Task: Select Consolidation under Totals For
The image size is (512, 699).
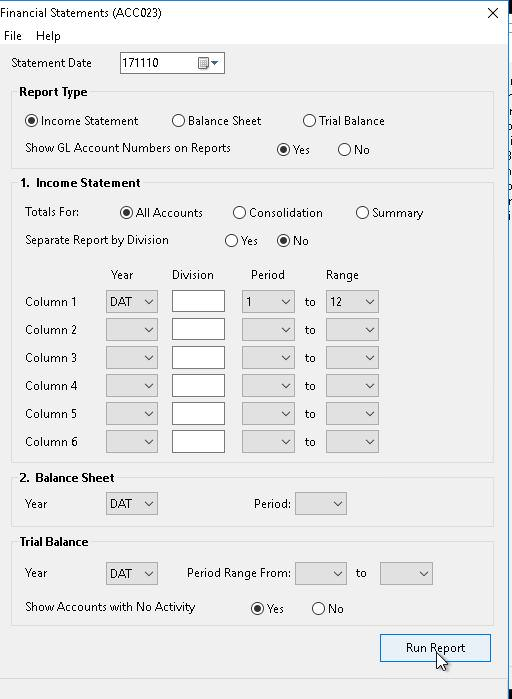Action: pyautogui.click(x=278, y=213)
